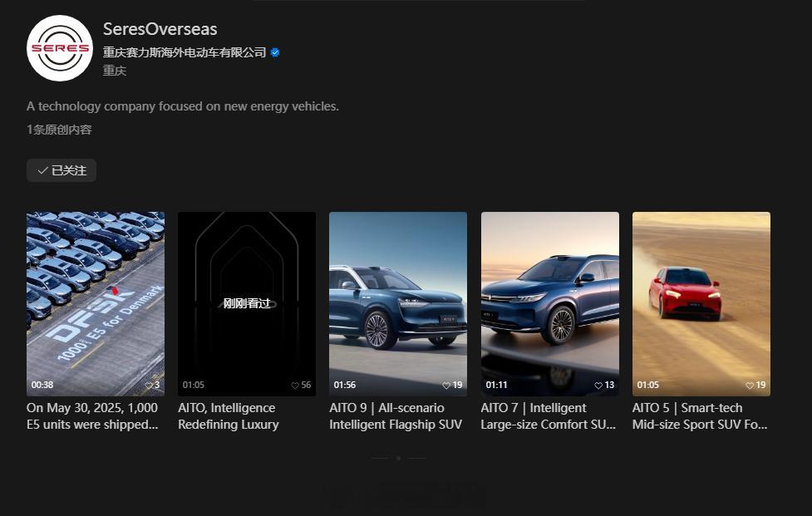Viewport: 812px width, 516px height.
Task: Click the 01:11 duration label
Action: [x=496, y=385]
